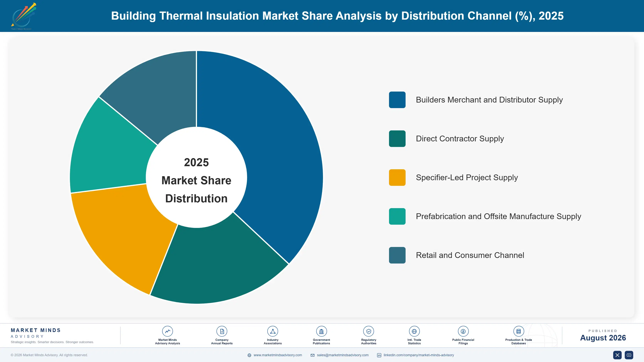Click 'Regulatory Authorities' caption text
Image resolution: width=644 pixels, height=362 pixels.
click(368, 342)
